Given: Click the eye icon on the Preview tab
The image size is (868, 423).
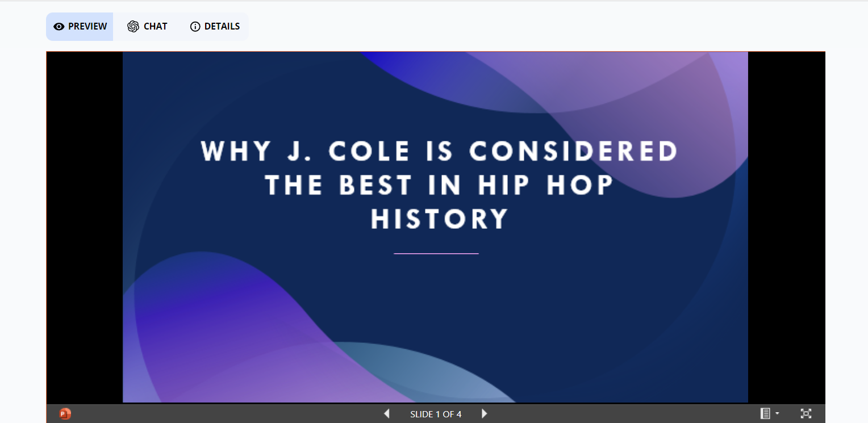Looking at the screenshot, I should [58, 26].
